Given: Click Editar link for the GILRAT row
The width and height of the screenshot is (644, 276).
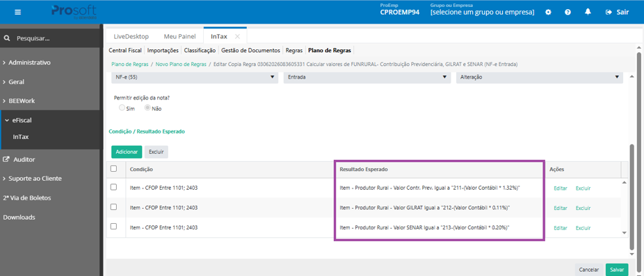Looking at the screenshot, I should [x=561, y=209].
